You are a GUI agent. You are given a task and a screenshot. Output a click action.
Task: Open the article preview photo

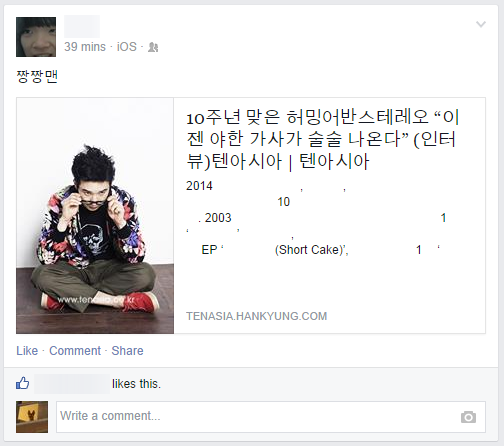click(95, 216)
